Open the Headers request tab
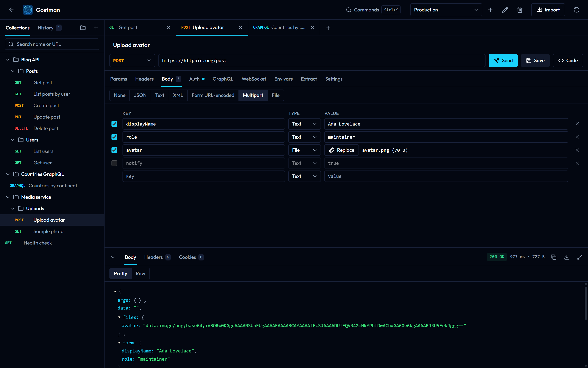 click(144, 79)
